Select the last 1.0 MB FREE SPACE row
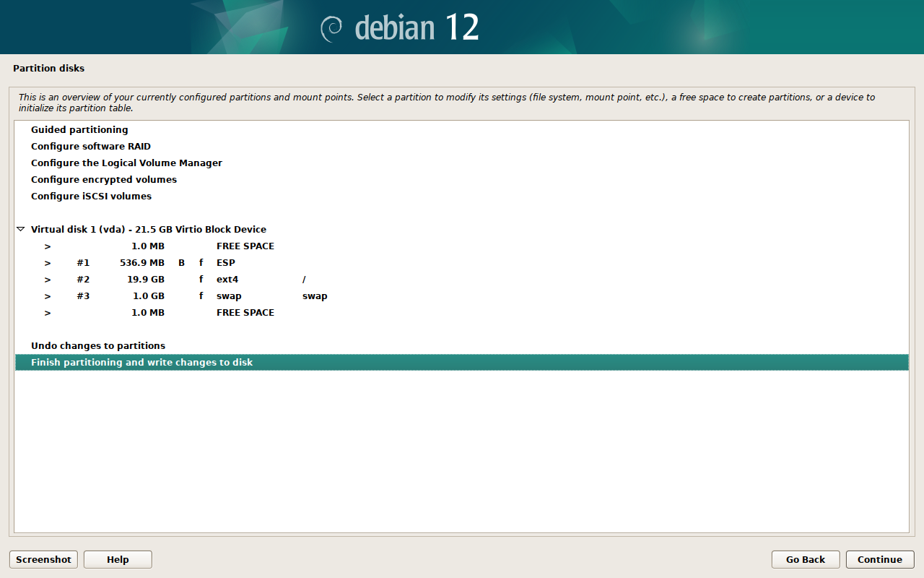This screenshot has width=924, height=578. coord(245,313)
